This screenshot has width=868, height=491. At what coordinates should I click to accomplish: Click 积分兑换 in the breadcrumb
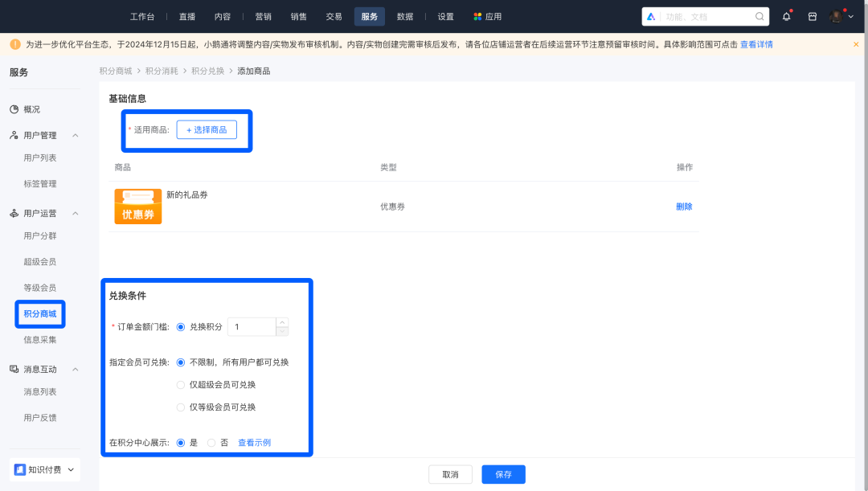pos(207,71)
